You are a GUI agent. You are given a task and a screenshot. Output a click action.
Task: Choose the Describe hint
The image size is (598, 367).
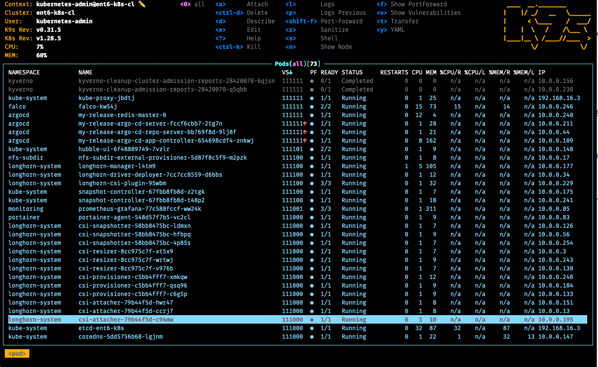[x=245, y=21]
